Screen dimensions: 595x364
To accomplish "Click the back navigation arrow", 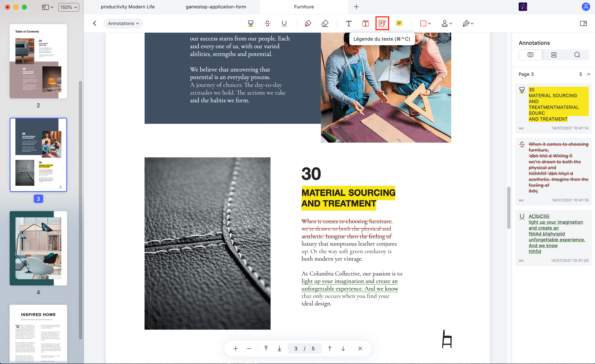I will 95,23.
